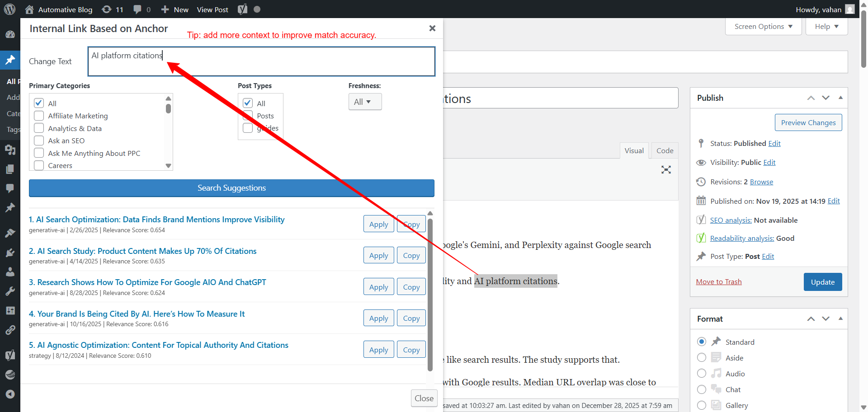The height and width of the screenshot is (412, 868).
Task: Open the Yoast SEO admin bar icon
Action: point(242,9)
